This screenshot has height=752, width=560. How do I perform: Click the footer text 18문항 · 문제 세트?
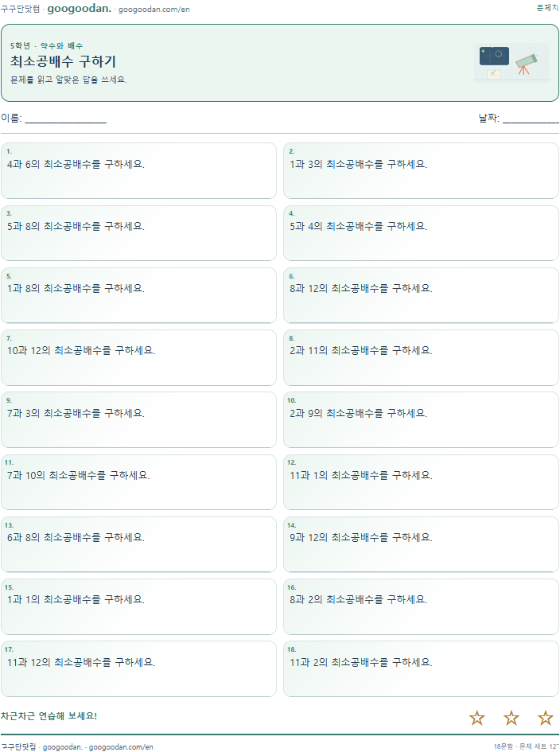[x=526, y=746]
